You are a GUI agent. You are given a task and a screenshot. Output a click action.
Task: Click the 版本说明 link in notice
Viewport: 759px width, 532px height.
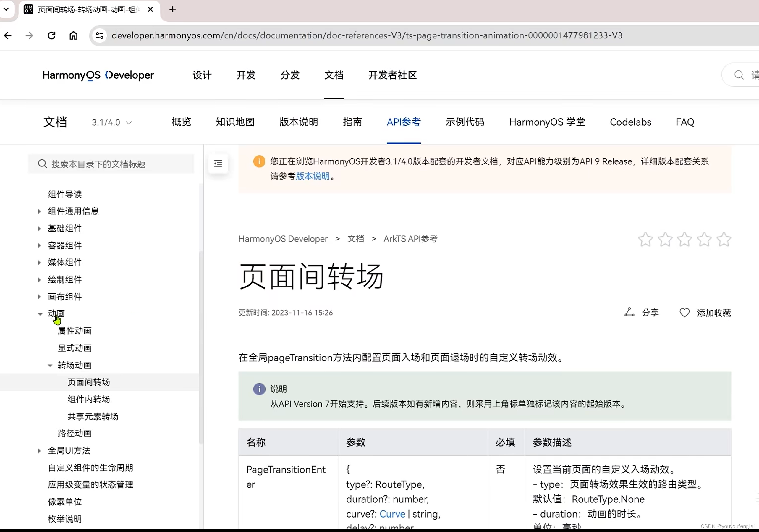pyautogui.click(x=313, y=176)
